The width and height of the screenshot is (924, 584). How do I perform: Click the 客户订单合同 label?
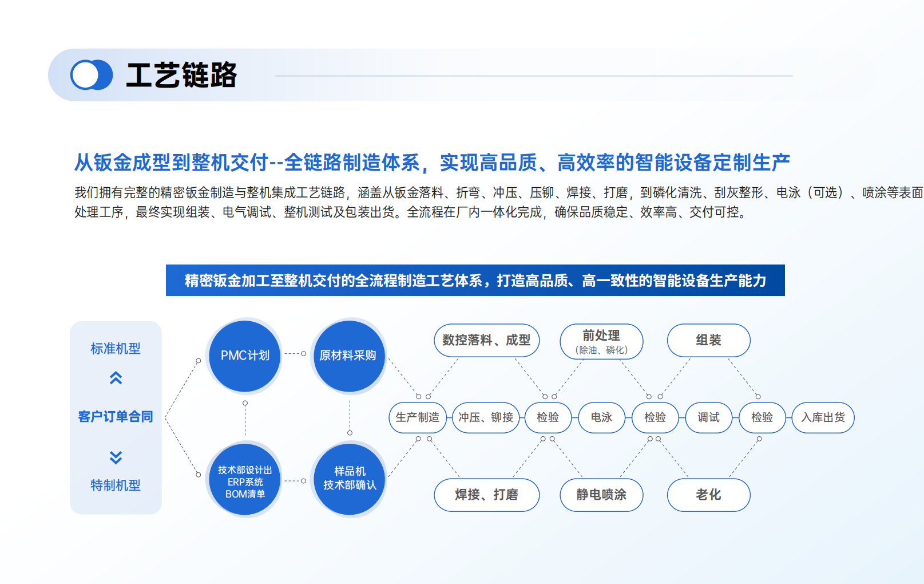tap(116, 417)
